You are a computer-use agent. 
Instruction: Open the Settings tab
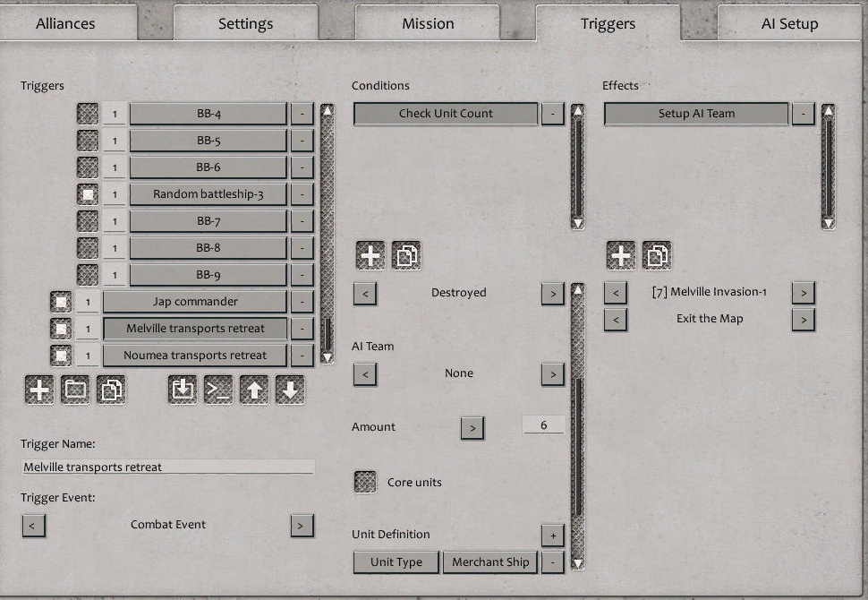[246, 23]
